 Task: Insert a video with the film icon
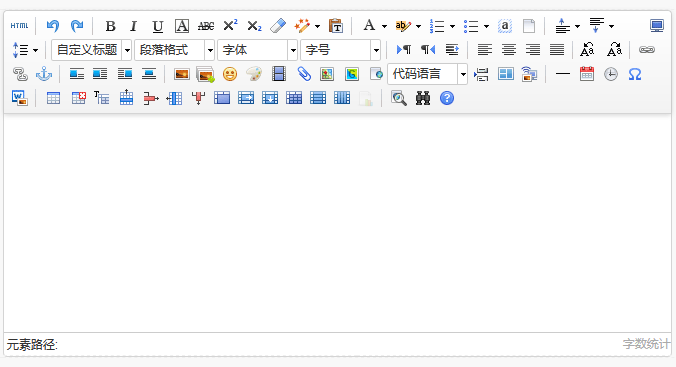tap(279, 74)
